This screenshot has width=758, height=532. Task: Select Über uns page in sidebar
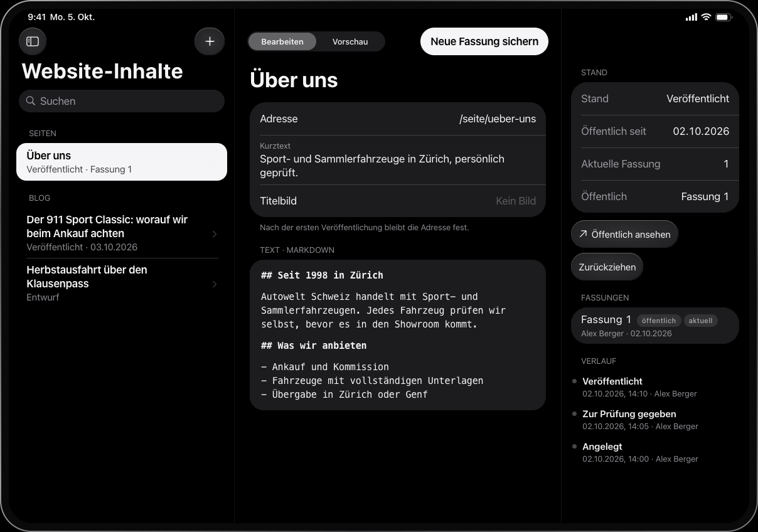pos(122,162)
